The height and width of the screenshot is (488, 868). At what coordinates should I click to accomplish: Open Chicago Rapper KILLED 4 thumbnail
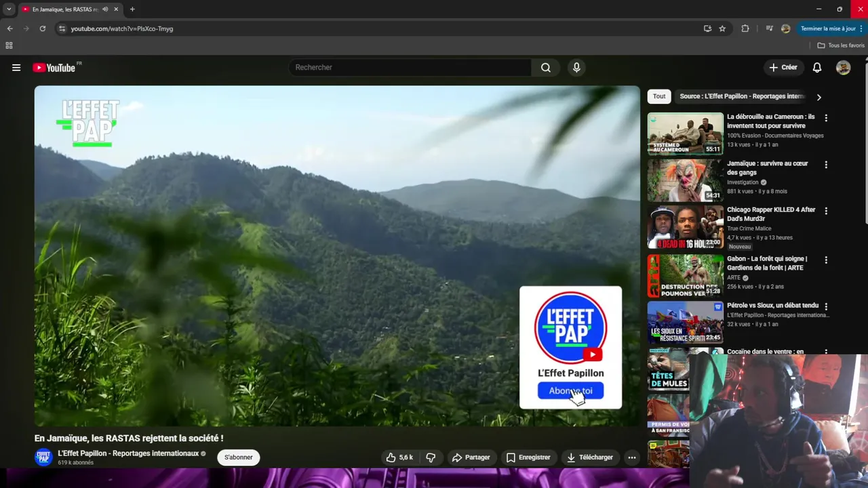pos(686,228)
